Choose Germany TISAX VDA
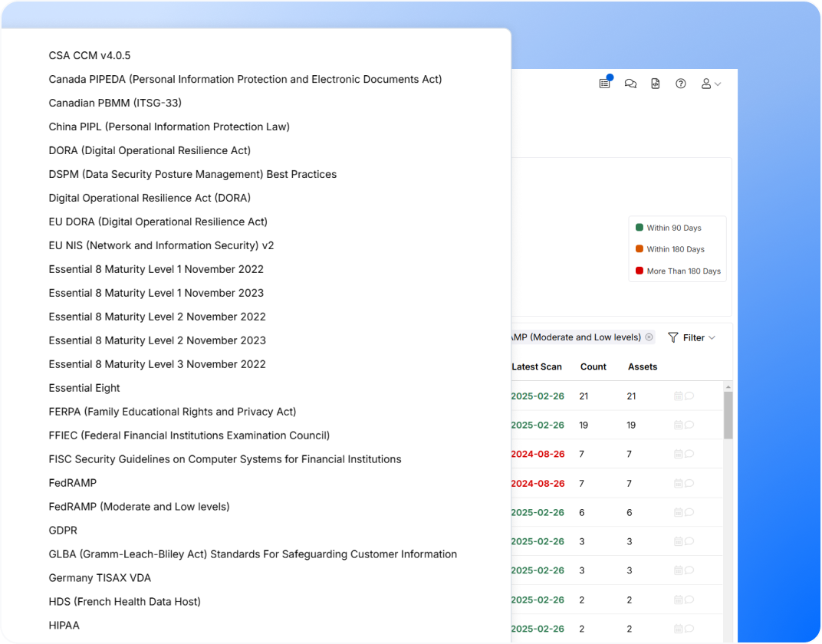This screenshot has height=644, width=822. 100,578
